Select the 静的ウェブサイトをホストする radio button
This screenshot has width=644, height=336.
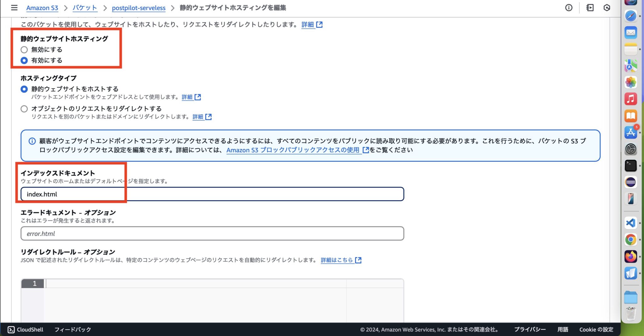[x=24, y=89]
